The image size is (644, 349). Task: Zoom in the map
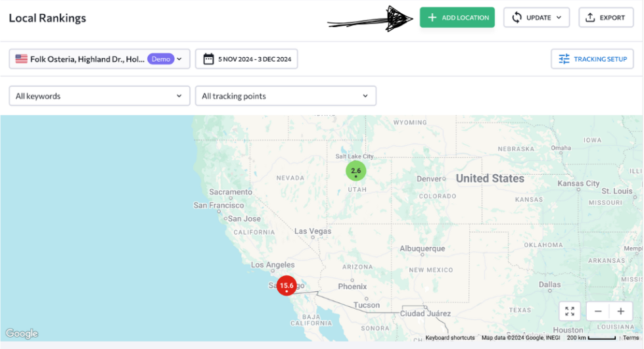pyautogui.click(x=620, y=312)
